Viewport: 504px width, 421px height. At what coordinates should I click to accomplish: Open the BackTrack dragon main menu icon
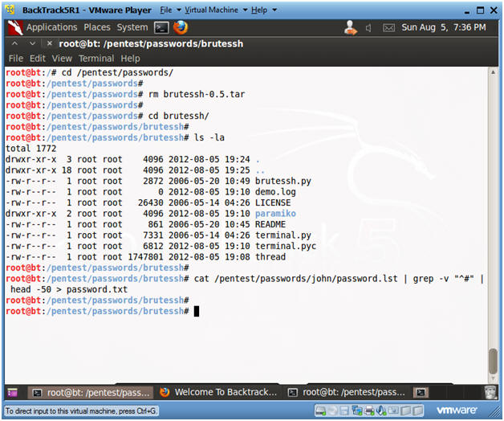[x=15, y=27]
